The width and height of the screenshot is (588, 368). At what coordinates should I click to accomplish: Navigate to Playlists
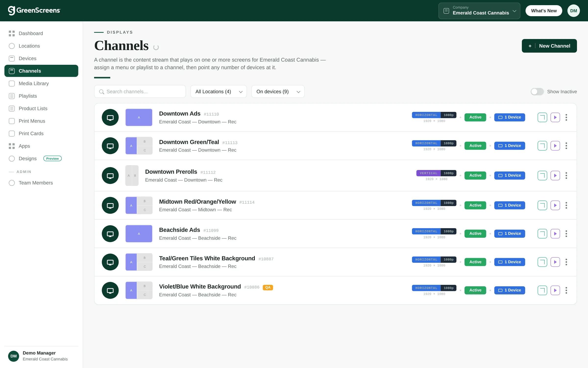point(41,96)
